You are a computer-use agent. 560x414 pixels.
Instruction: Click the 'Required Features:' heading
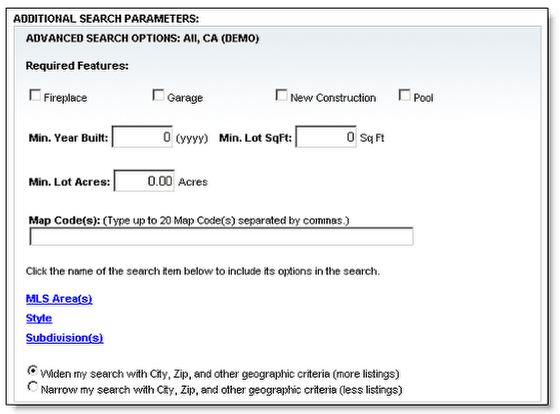[77, 66]
